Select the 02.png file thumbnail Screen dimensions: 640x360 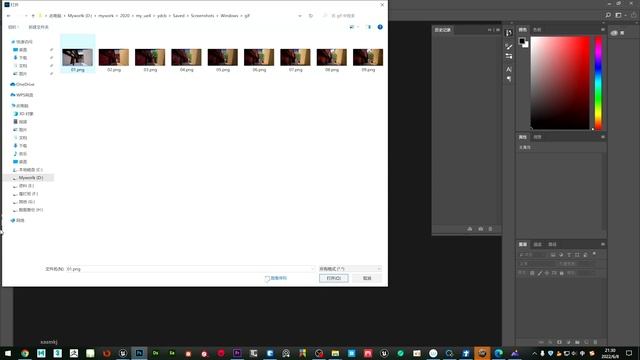114,57
